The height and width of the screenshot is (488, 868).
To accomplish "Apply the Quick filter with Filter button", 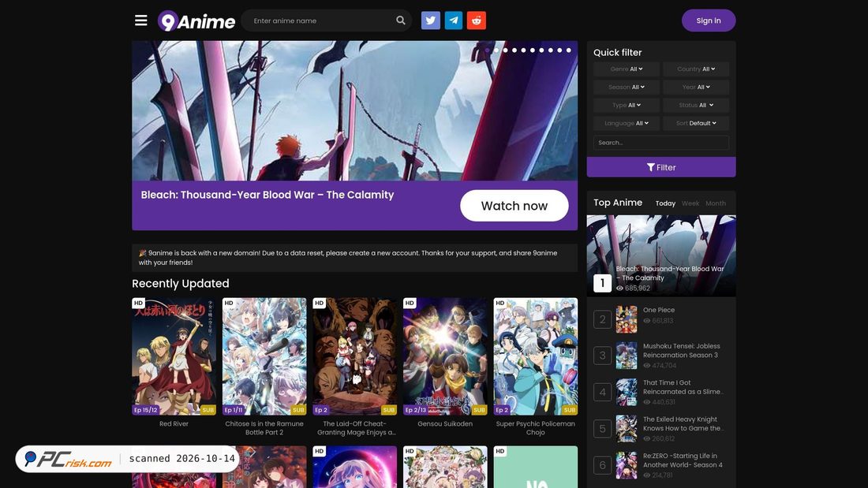I will tap(661, 167).
